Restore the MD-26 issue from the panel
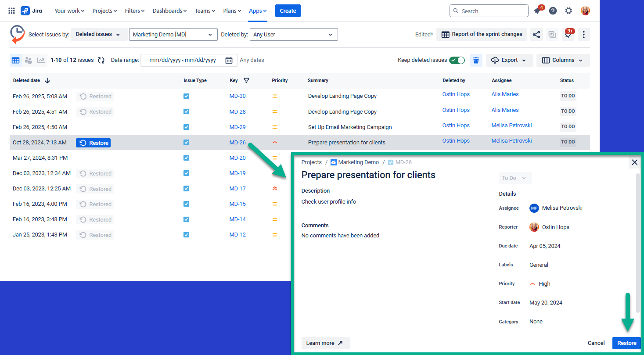 626,343
